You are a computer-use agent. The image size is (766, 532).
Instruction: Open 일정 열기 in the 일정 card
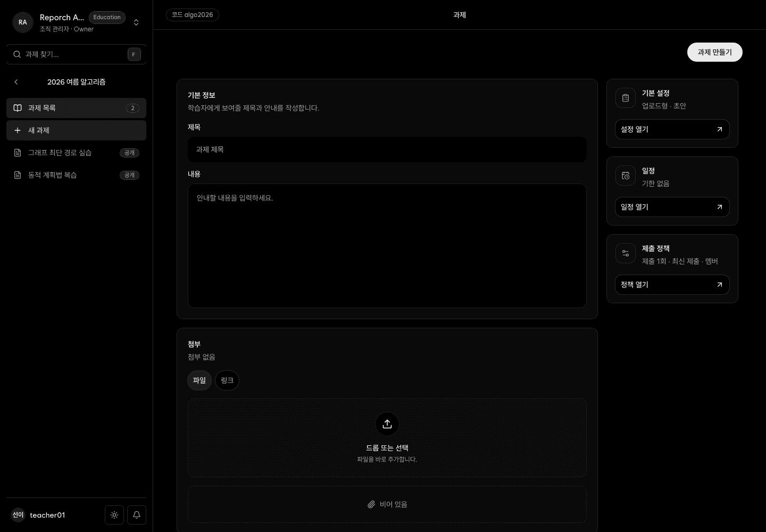point(672,207)
